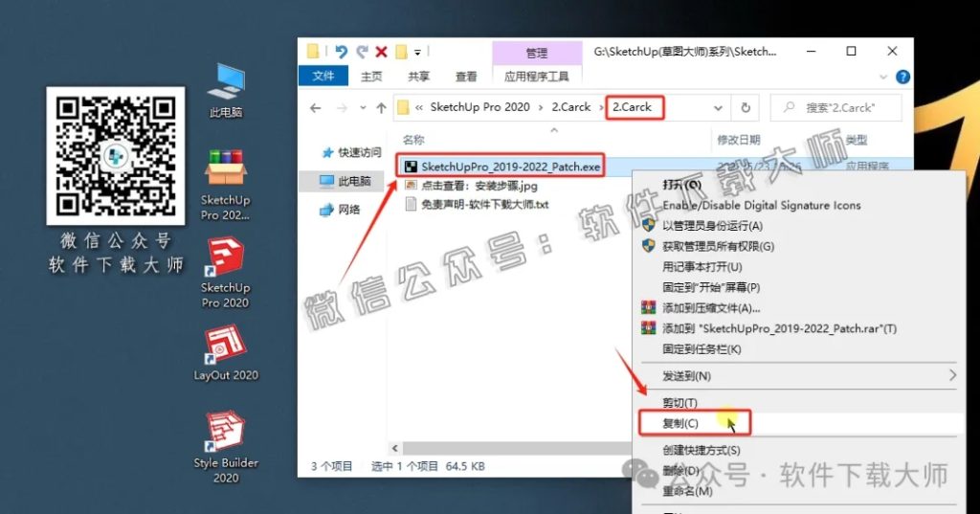Refresh the current folder

click(746, 108)
